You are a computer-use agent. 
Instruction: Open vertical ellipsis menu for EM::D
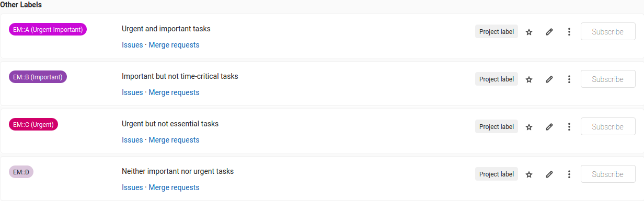pos(569,174)
